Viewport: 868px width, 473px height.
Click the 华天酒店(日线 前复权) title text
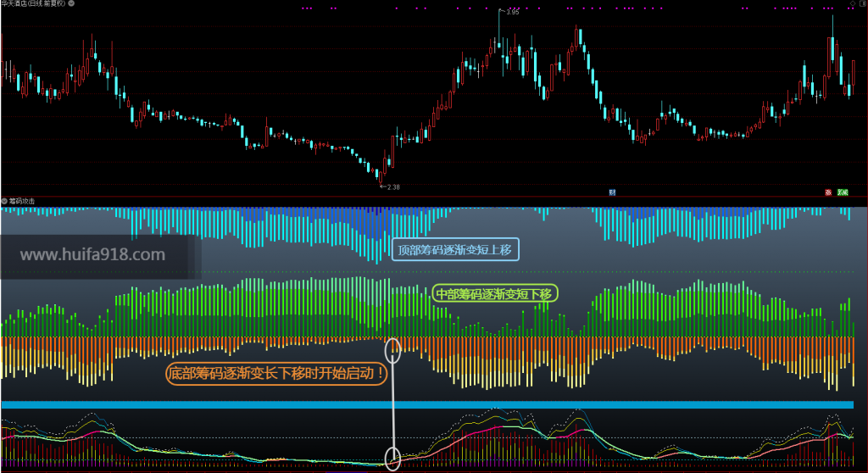click(x=33, y=4)
